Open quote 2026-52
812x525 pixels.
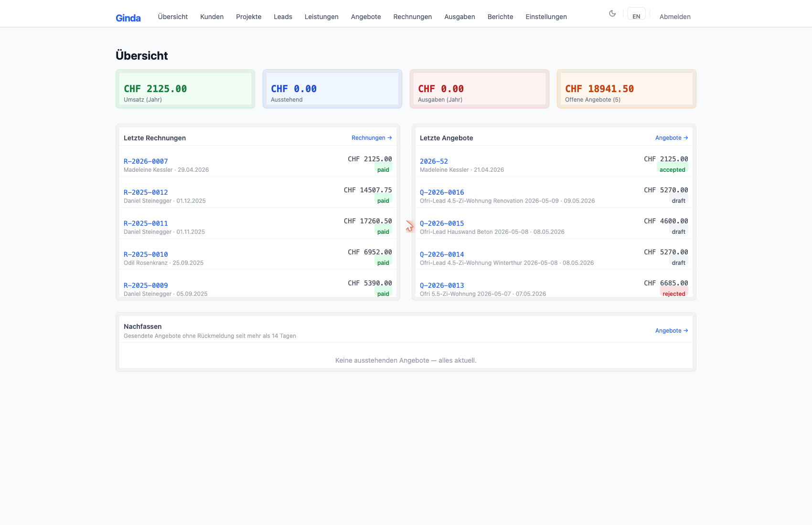434,161
